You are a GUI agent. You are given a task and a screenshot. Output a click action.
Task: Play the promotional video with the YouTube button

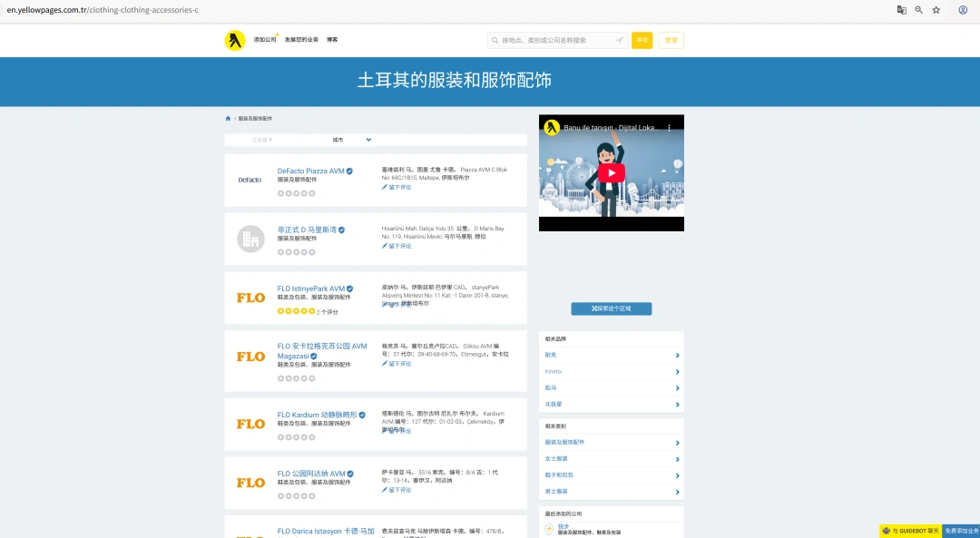pos(611,172)
